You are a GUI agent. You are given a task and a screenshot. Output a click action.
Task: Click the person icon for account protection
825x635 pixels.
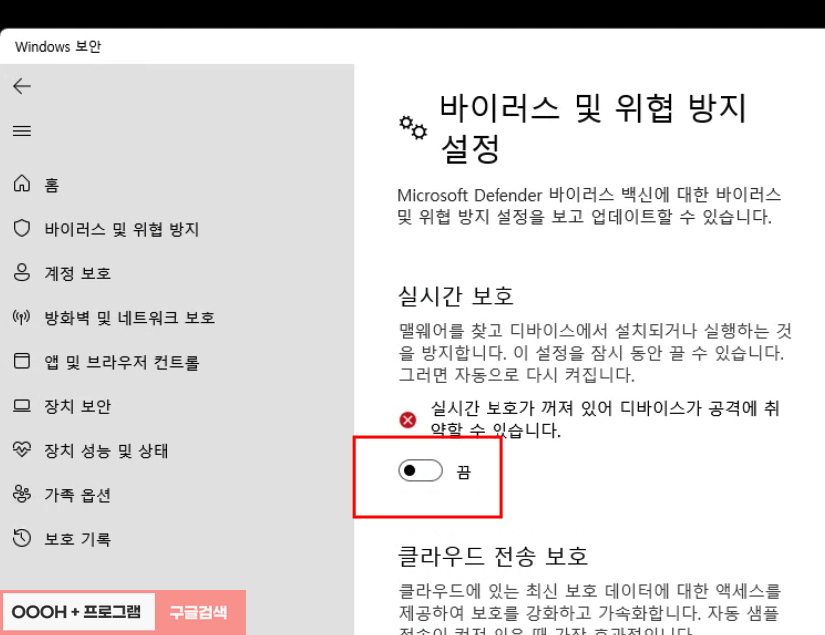click(x=22, y=273)
